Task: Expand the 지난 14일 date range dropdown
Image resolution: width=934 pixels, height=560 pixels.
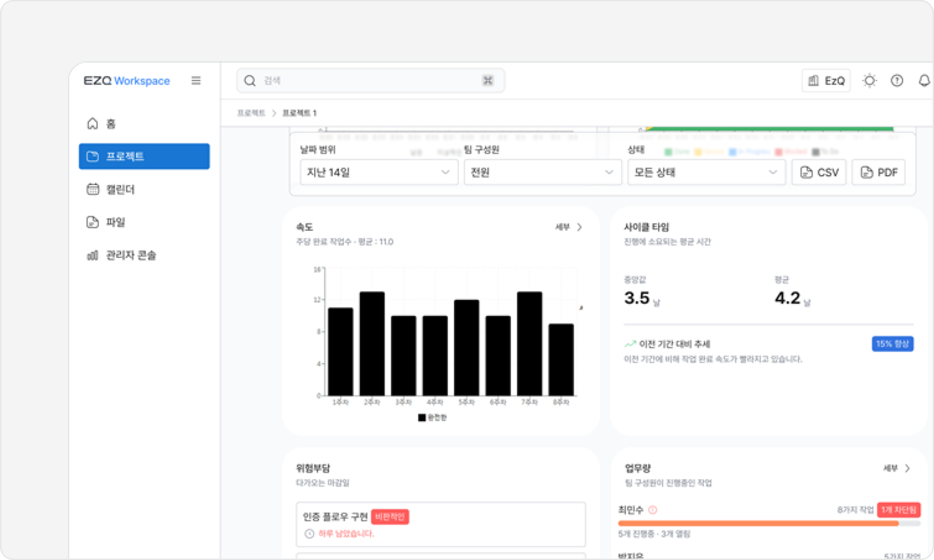Action: click(x=379, y=173)
